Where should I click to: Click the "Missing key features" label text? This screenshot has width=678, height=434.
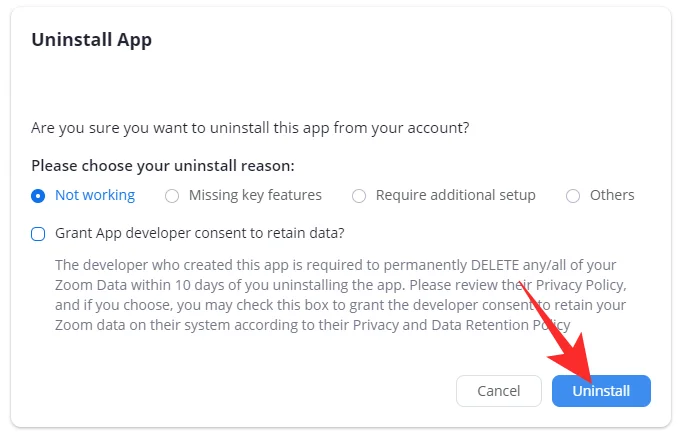click(255, 195)
